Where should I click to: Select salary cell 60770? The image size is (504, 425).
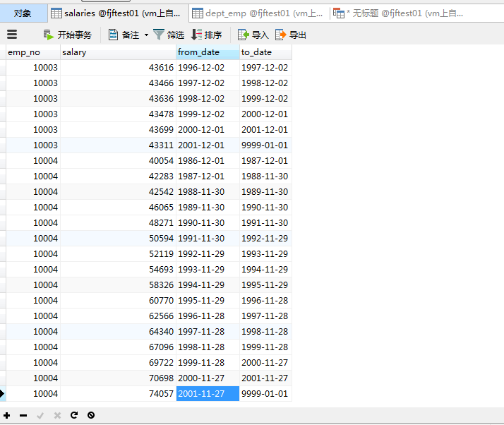tap(118, 301)
